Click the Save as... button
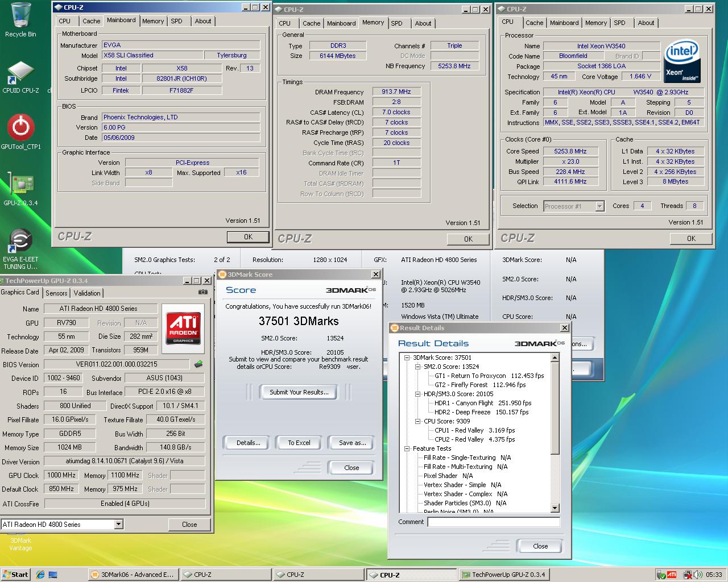Image resolution: width=728 pixels, height=582 pixels. coord(352,443)
